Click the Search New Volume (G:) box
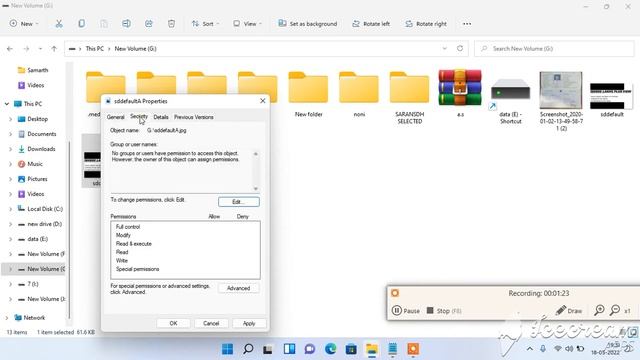Viewport: 640px width, 360px height. [554, 49]
